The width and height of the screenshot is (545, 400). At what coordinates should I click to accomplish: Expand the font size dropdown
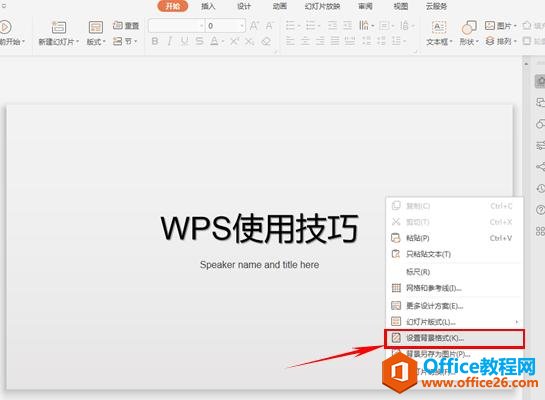coord(242,26)
